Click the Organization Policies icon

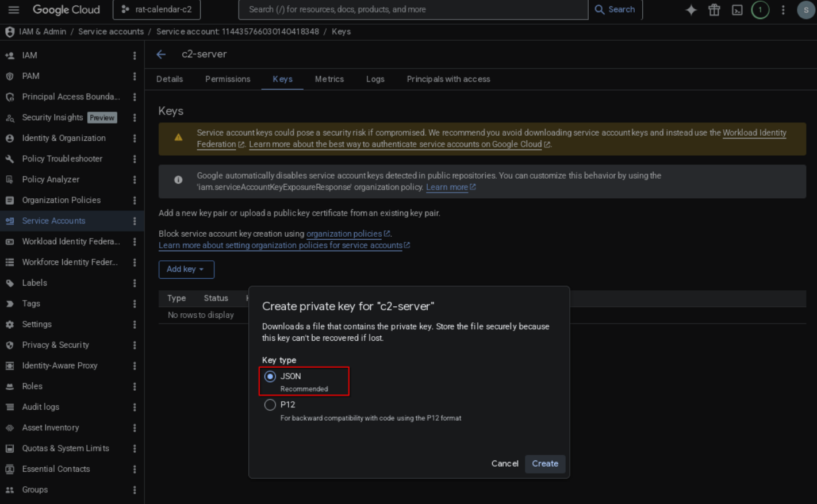[10, 201]
